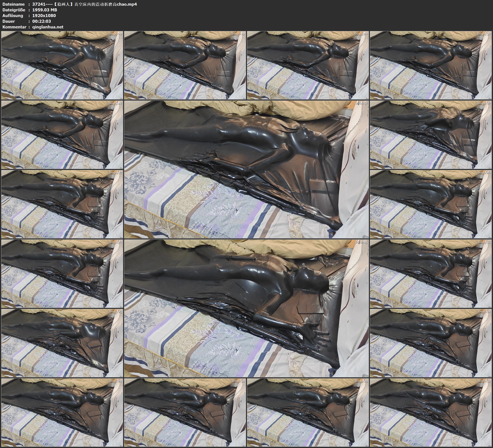Click the Dateiname file name text

(x=84, y=4)
